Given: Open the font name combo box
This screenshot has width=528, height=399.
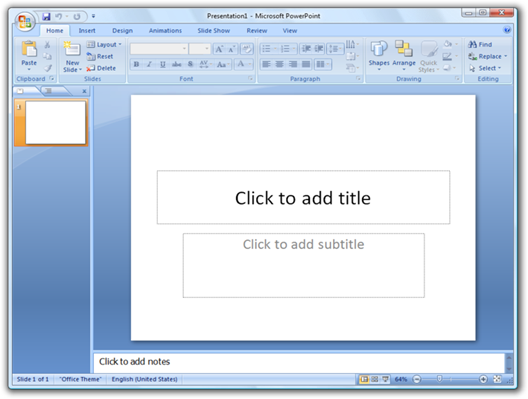Looking at the screenshot, I should pyautogui.click(x=159, y=49).
